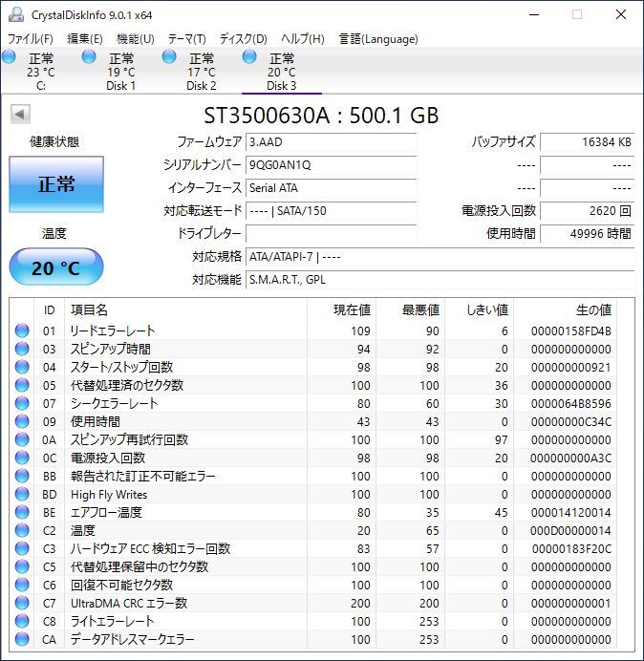Click the transfer mode field SATA/150
Image resolution: width=644 pixels, height=661 pixels.
coord(331,210)
